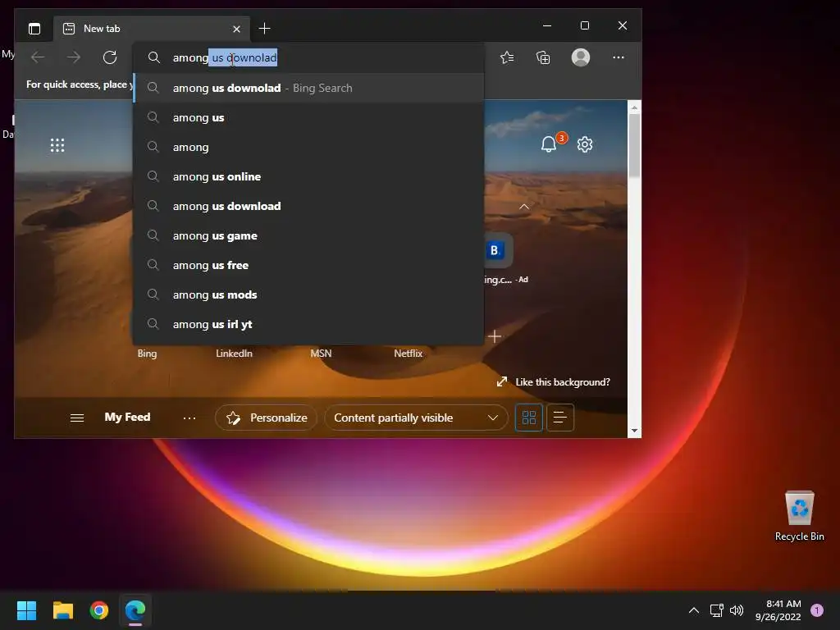Viewport: 840px width, 630px height.
Task: Open the profile avatar
Action: coord(581,57)
